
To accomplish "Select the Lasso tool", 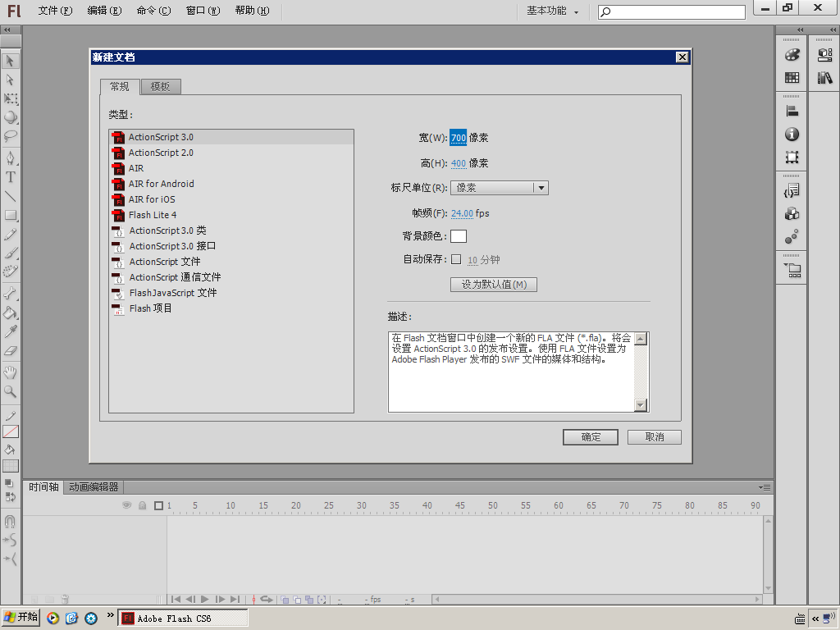I will [10, 136].
